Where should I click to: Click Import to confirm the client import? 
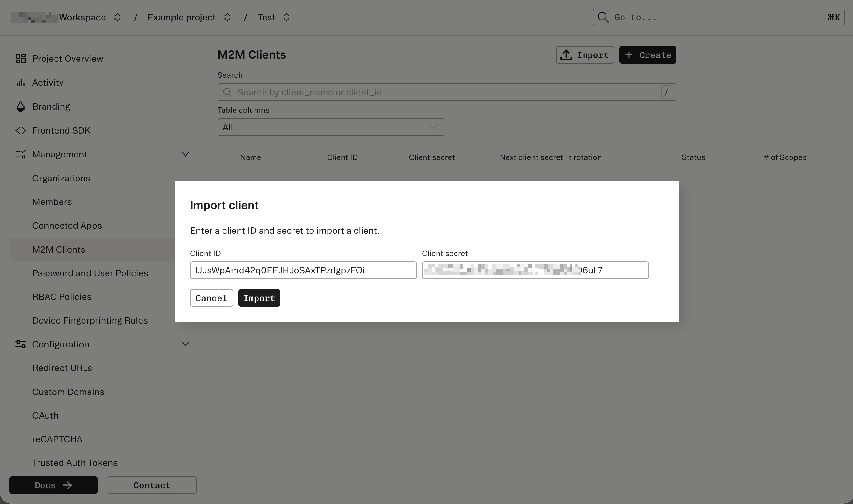259,298
